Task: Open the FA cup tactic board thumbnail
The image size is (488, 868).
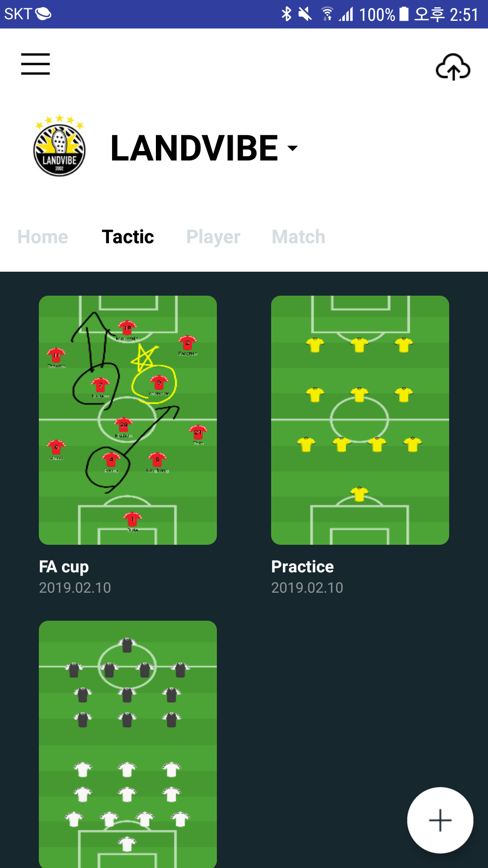Action: pos(128,420)
